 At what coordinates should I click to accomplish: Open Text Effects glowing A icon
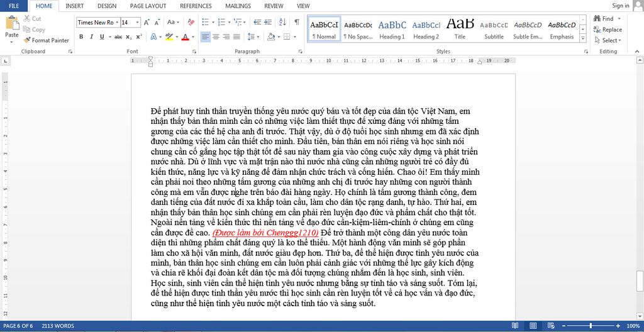coord(153,36)
